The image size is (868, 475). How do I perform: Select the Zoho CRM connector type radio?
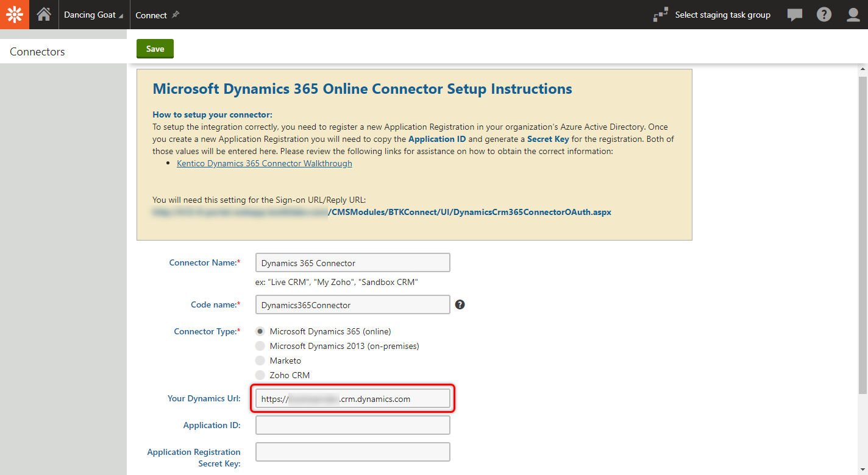[x=260, y=375]
